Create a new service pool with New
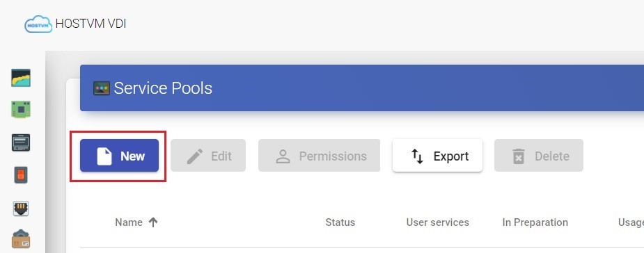 [x=119, y=156]
